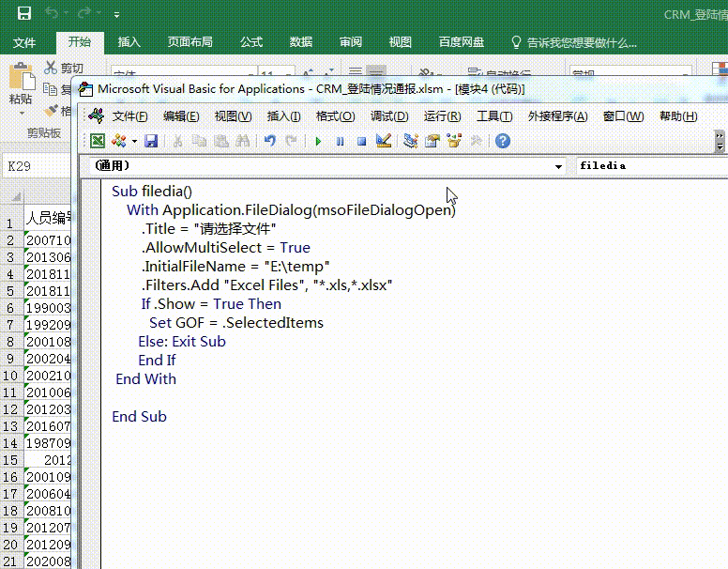
Task: Open the VBA 格式(O) menu
Action: tap(335, 116)
